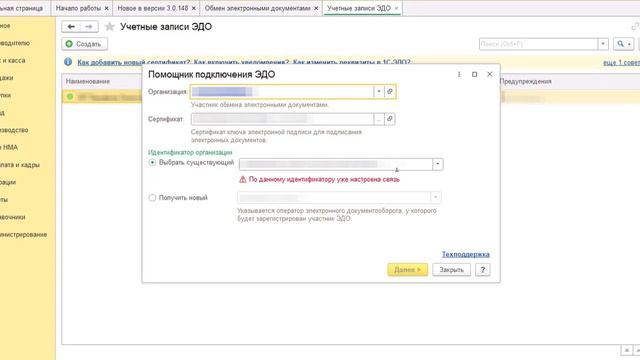
Task: Close the Начало работы tab
Action: [107, 8]
